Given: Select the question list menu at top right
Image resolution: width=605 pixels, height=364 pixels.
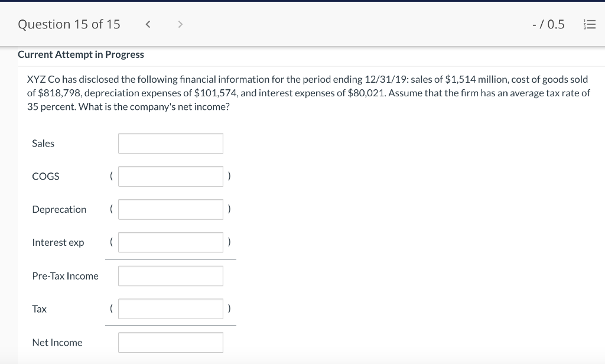Looking at the screenshot, I should [x=590, y=24].
